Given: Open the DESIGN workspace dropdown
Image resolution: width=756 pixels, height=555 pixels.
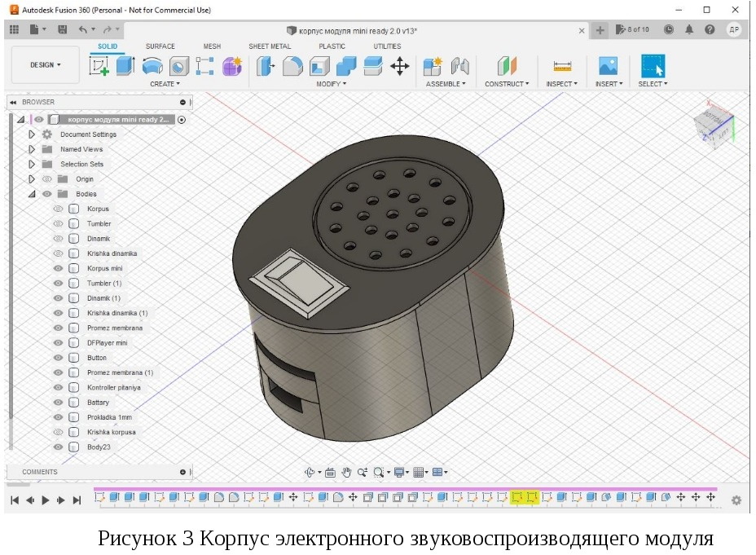Looking at the screenshot, I should coord(46,65).
